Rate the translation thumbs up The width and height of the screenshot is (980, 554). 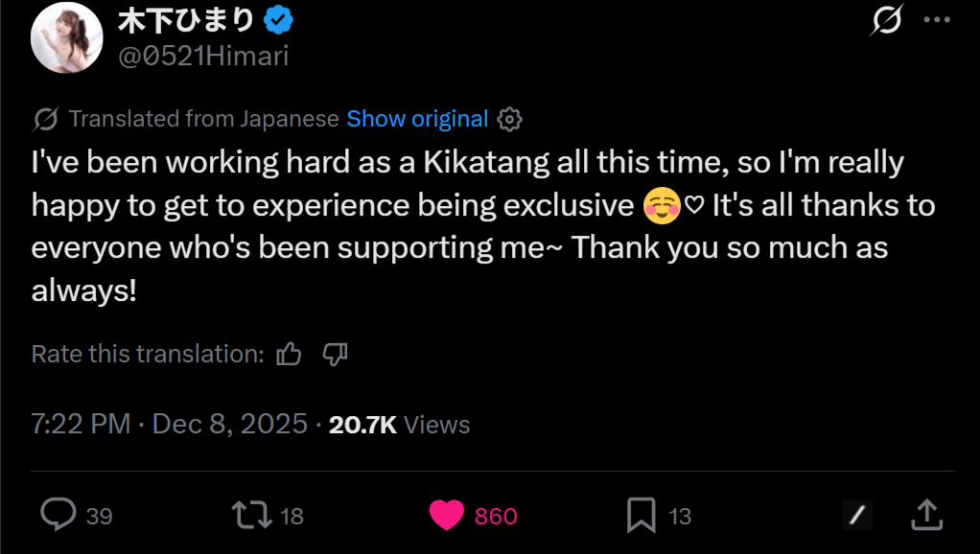289,355
